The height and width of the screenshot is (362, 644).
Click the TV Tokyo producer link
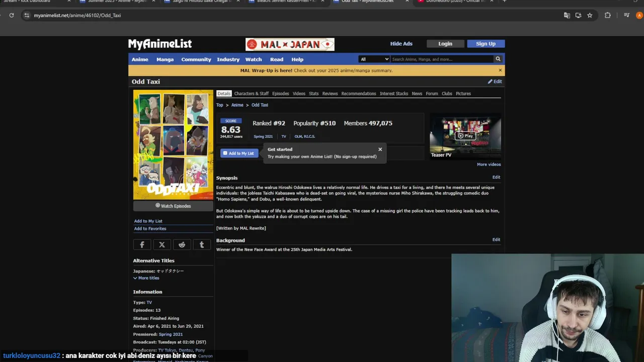tap(167, 350)
